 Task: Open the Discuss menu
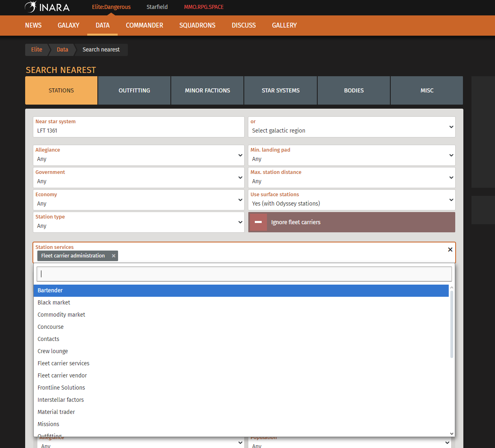(x=243, y=25)
